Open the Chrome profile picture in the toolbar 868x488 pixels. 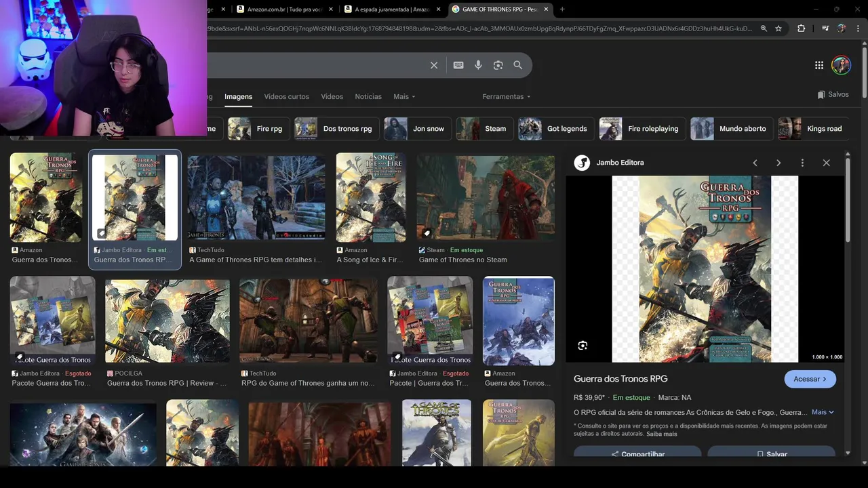(842, 28)
